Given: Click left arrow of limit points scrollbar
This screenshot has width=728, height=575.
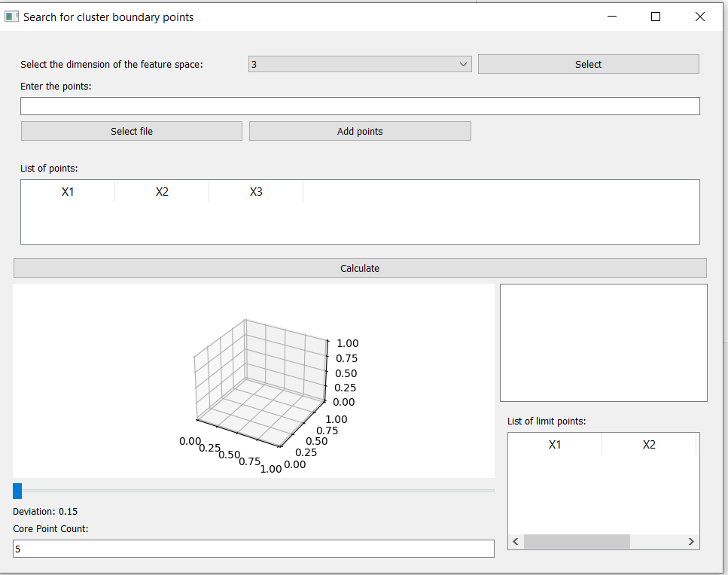Looking at the screenshot, I should (516, 541).
